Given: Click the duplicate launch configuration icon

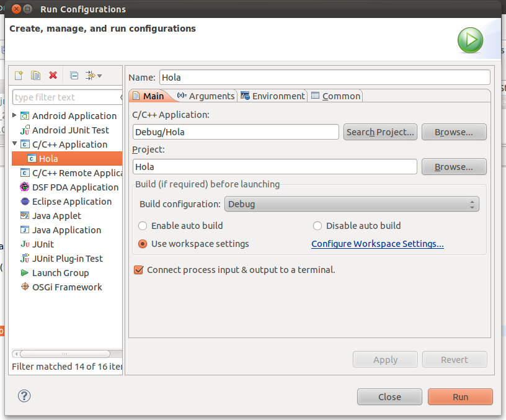Looking at the screenshot, I should pos(35,75).
